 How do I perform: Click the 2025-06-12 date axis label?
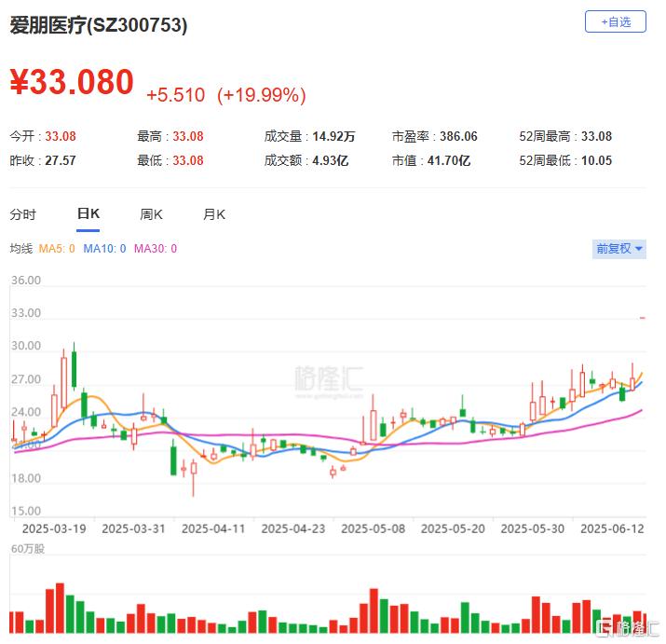(613, 528)
